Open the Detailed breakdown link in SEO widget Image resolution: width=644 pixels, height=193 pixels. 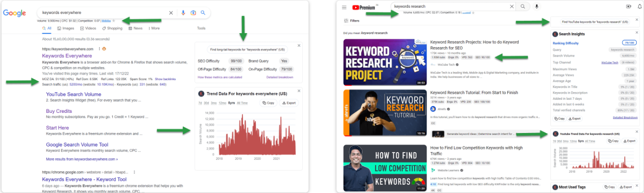(x=280, y=77)
